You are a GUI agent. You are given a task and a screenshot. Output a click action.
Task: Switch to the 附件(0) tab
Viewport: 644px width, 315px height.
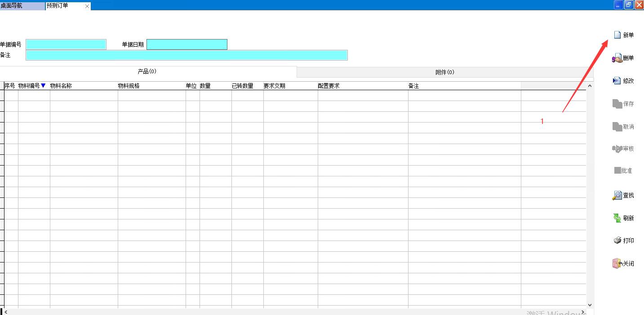click(444, 72)
